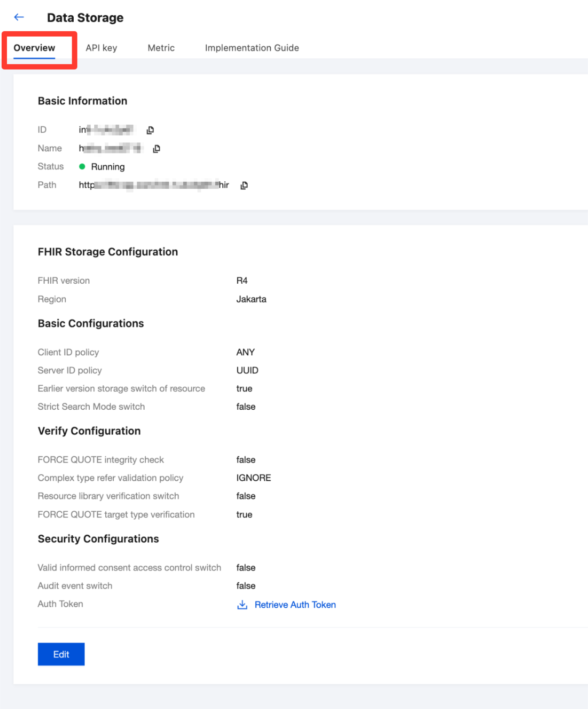Click the Auth Token label

(60, 604)
